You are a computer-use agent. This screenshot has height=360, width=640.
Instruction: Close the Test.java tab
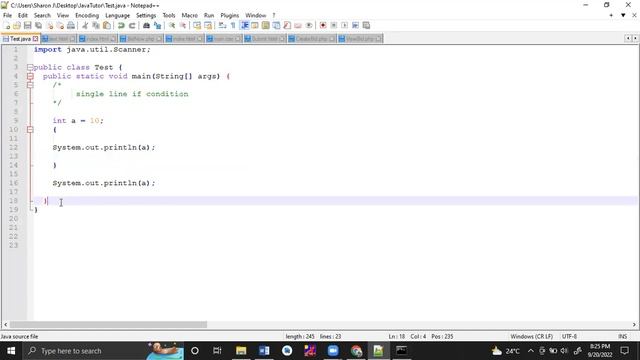36,39
